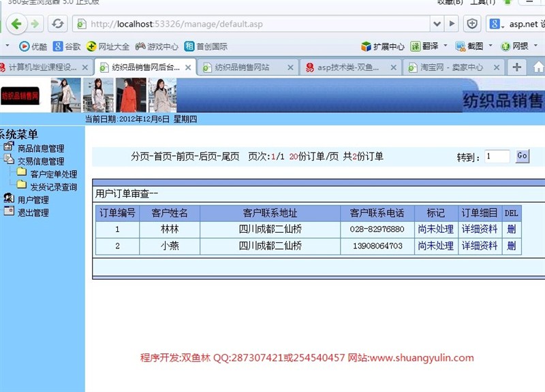Click the 网银 online banking tool
Screen dimensions: 545x392
pyautogui.click(x=514, y=46)
